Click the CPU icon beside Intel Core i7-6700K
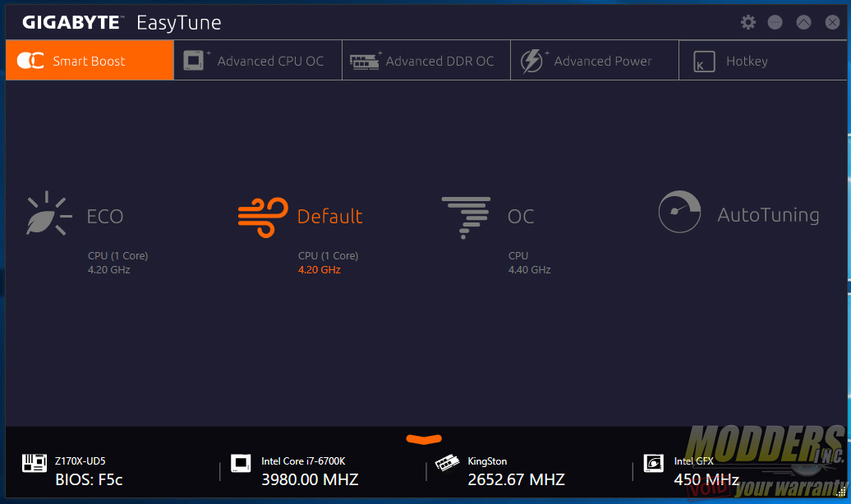This screenshot has width=851, height=504. (x=241, y=463)
